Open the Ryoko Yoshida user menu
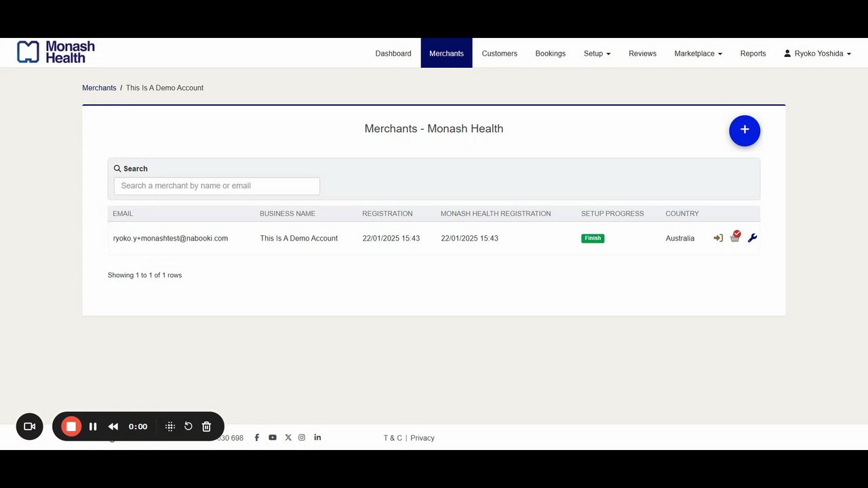The height and width of the screenshot is (488, 868). coord(817,53)
